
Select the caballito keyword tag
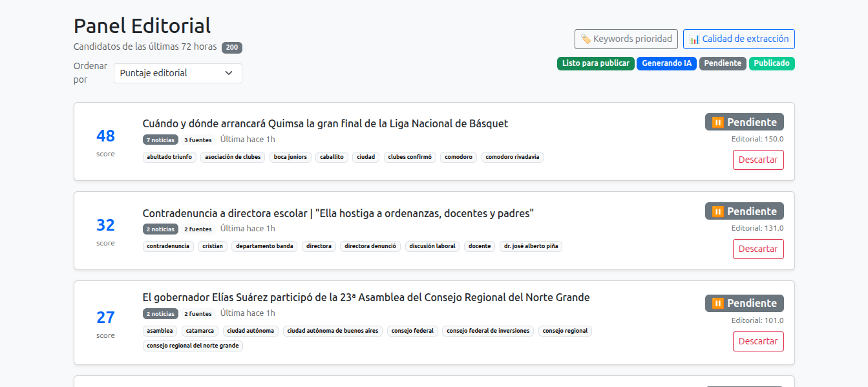tap(332, 157)
